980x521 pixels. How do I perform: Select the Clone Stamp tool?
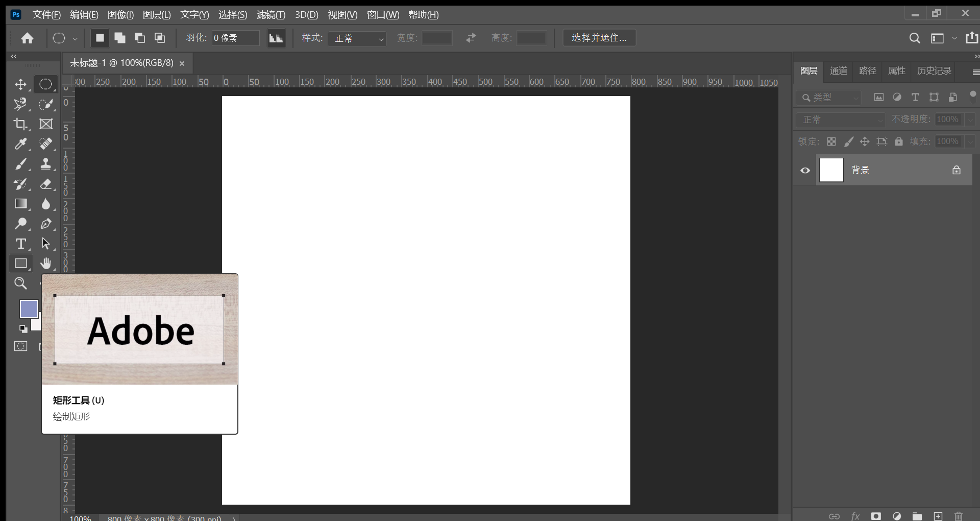[x=46, y=164]
